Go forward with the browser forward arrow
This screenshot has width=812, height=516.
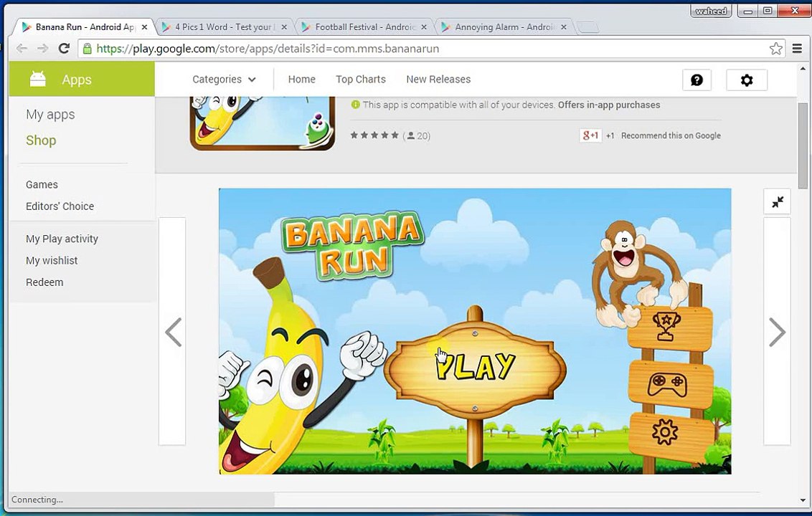click(x=42, y=49)
